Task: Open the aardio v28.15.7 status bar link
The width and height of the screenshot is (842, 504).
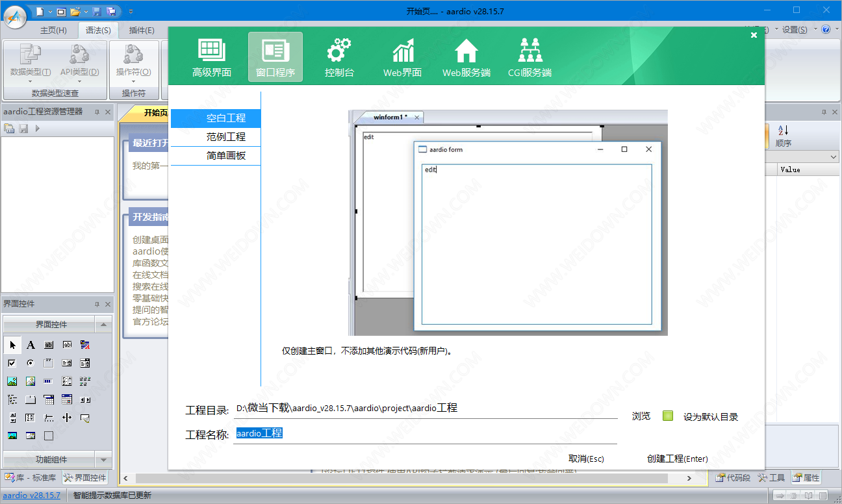Action: tap(32, 495)
